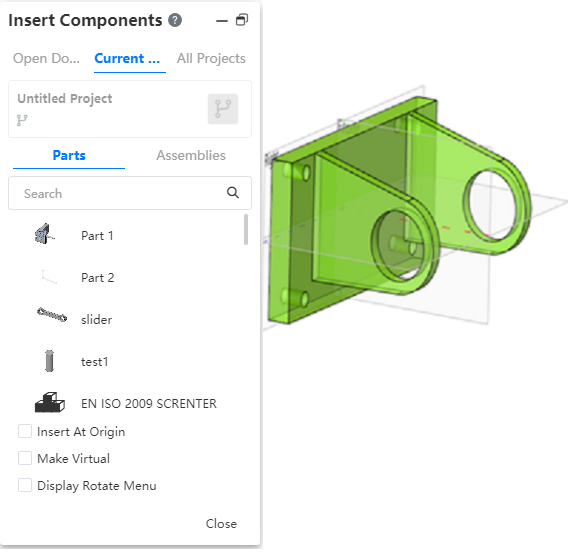Click the Close button

(221, 524)
